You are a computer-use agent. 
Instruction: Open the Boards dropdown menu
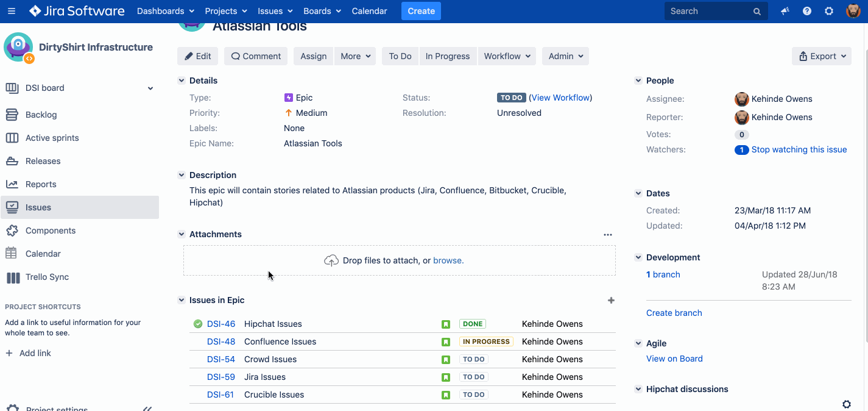pos(322,11)
